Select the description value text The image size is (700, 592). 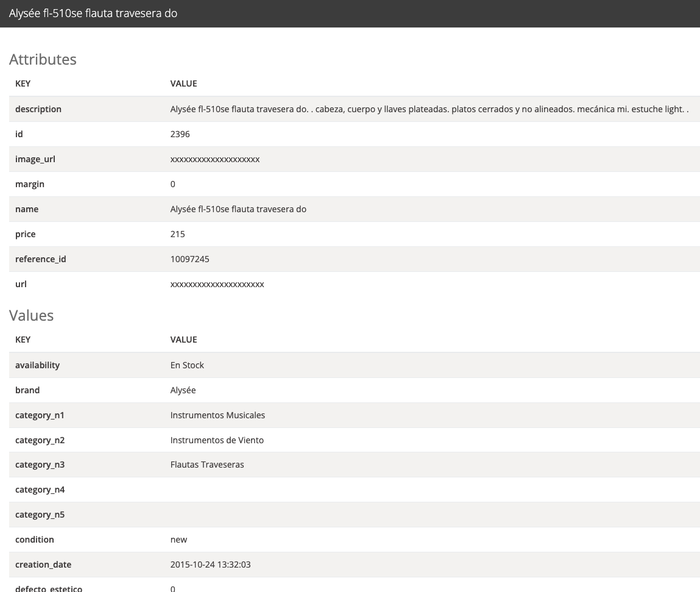coord(429,109)
